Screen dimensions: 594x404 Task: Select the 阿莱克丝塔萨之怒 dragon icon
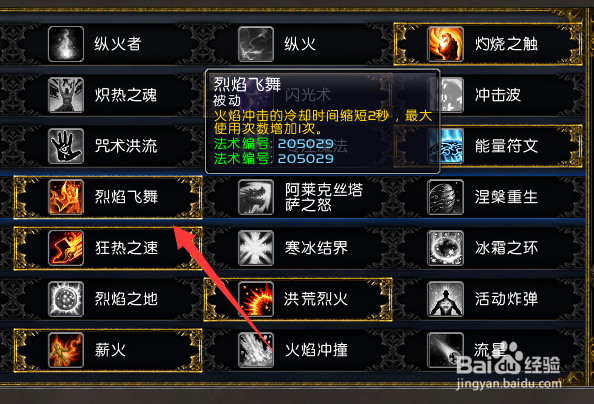tap(256, 197)
